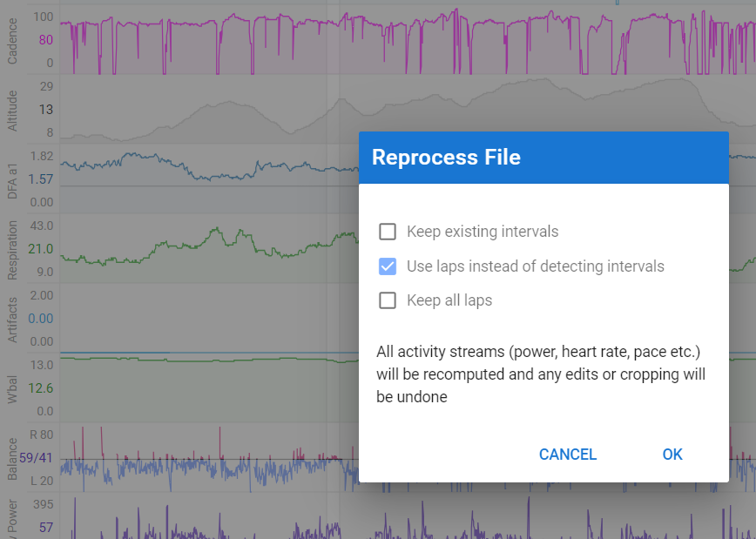Confirm reprocessing with the OK button
756x539 pixels.
click(672, 455)
